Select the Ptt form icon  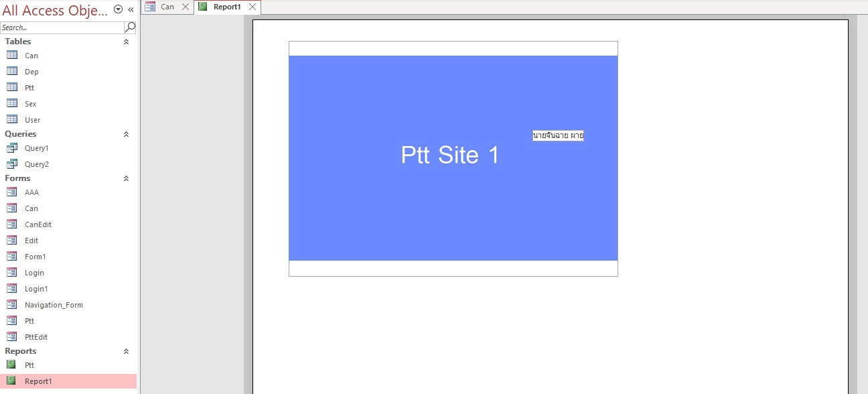(11, 321)
